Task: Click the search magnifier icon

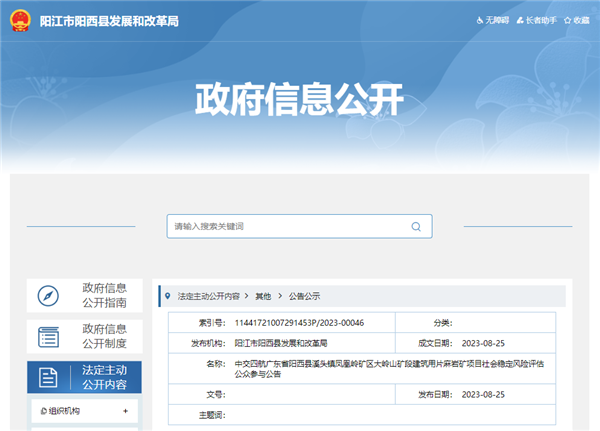Action: click(x=416, y=227)
